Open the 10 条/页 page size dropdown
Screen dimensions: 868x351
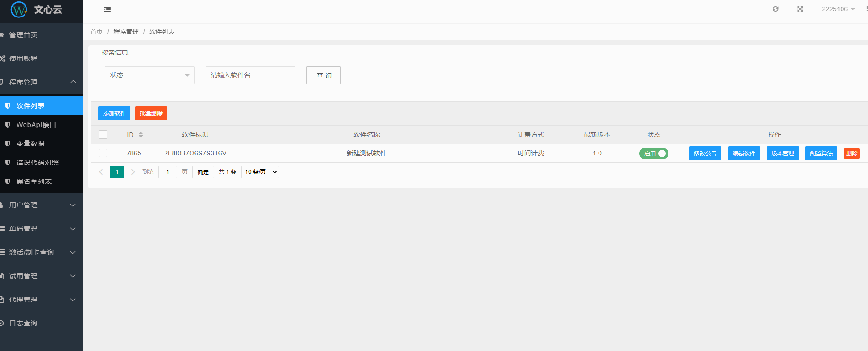coord(260,172)
